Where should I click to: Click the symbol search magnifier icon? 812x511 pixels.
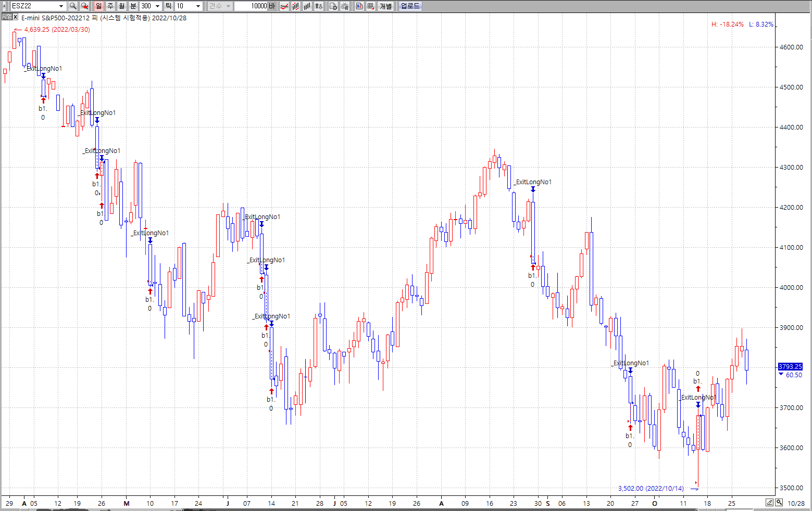click(73, 6)
